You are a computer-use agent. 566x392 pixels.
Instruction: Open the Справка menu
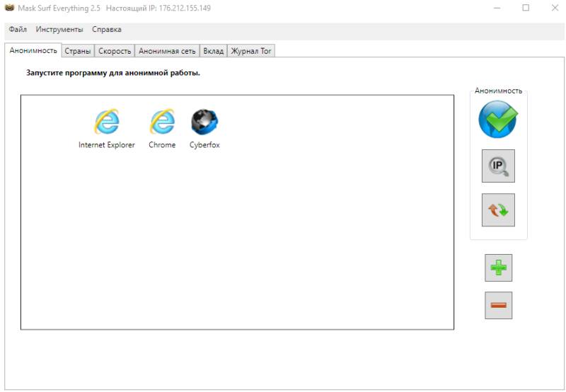pos(106,30)
